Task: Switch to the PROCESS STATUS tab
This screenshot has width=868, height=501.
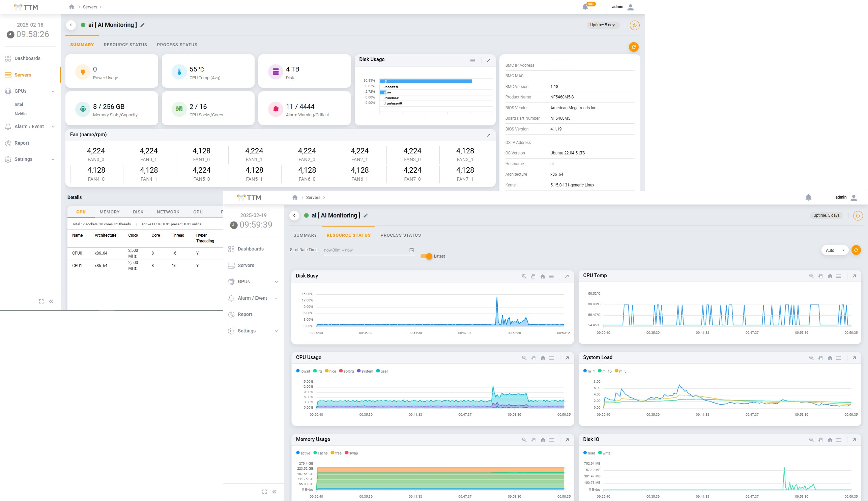Action: [x=177, y=45]
